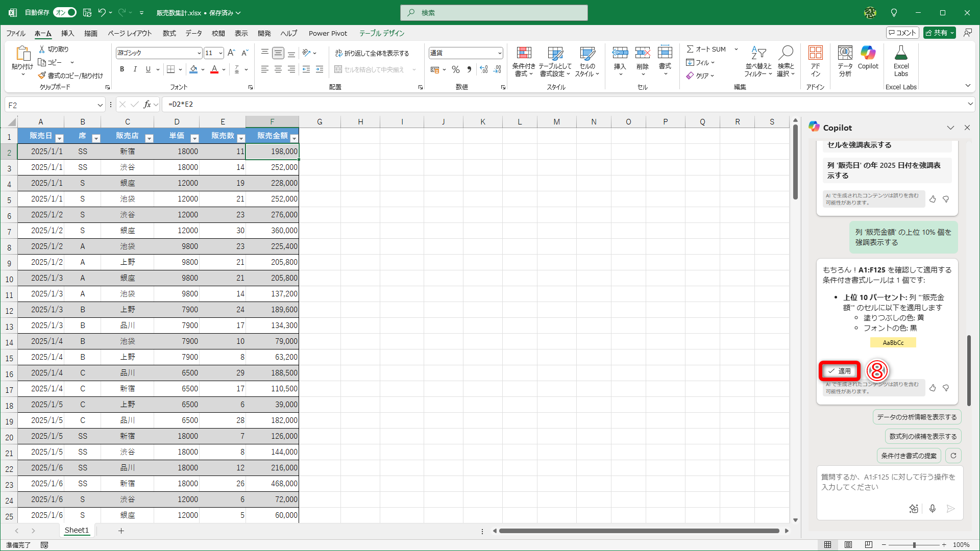
Task: Open conditional formatting (条件付き書式) menu
Action: [524, 61]
